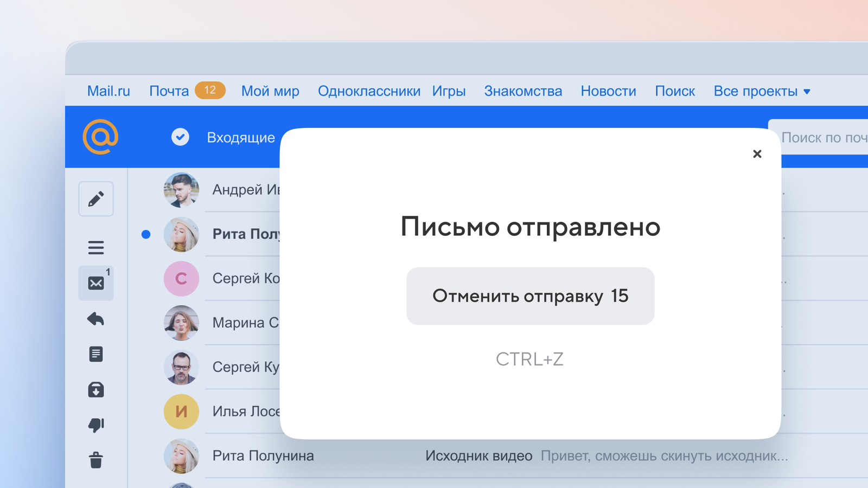Open the Mail.ru portal link
Image resolution: width=868 pixels, height=488 pixels.
click(x=108, y=91)
